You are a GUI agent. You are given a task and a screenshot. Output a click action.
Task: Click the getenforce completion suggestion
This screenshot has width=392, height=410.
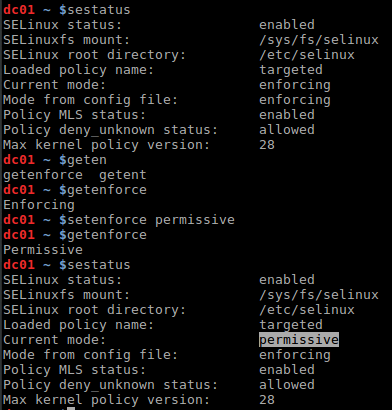(x=43, y=175)
